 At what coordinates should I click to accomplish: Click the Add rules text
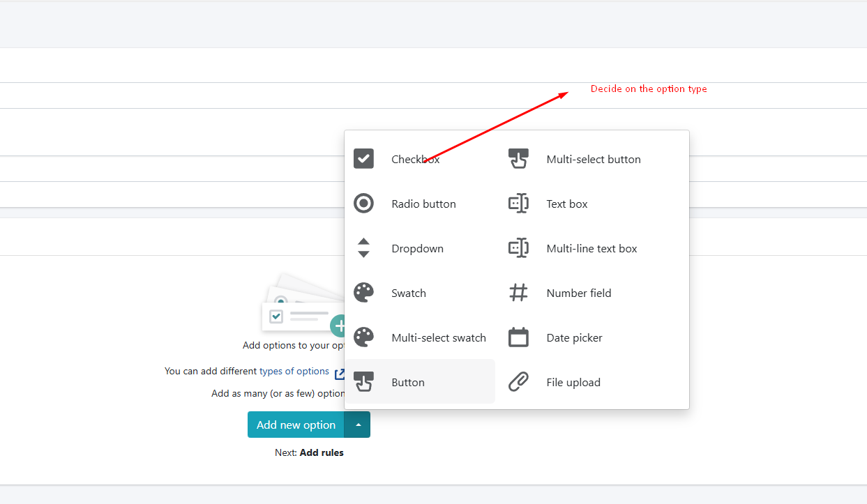[322, 452]
